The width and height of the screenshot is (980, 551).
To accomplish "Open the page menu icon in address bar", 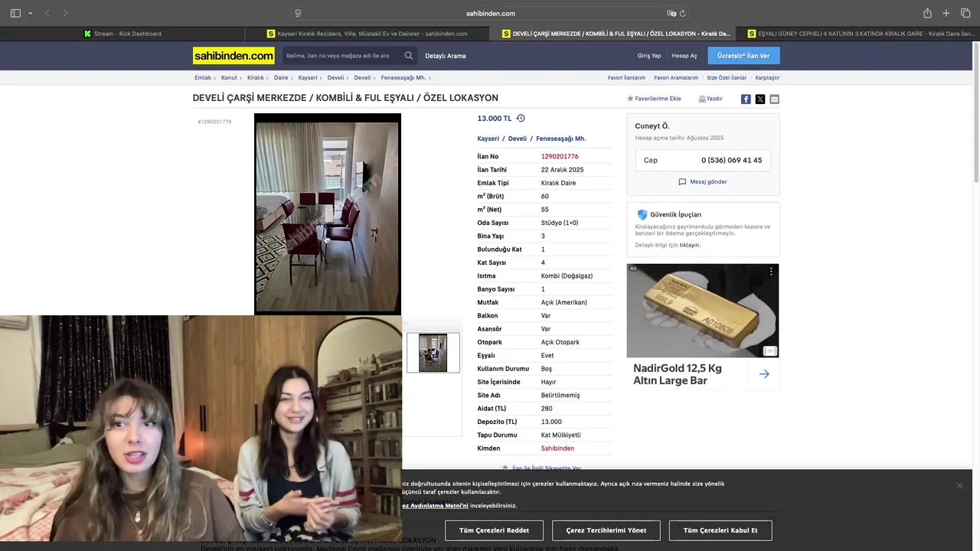I will coord(298,13).
